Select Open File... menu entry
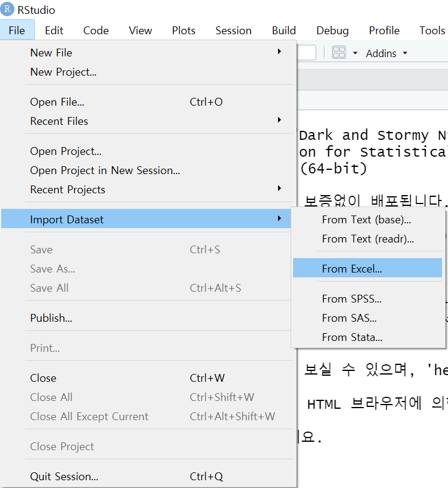This screenshot has width=448, height=488. tap(146, 102)
